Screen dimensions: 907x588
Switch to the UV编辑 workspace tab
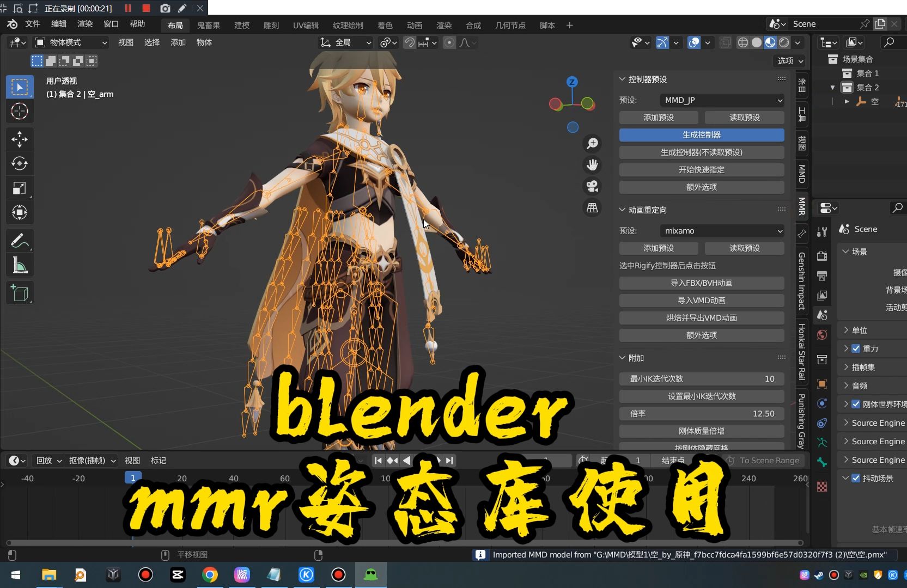[306, 25]
